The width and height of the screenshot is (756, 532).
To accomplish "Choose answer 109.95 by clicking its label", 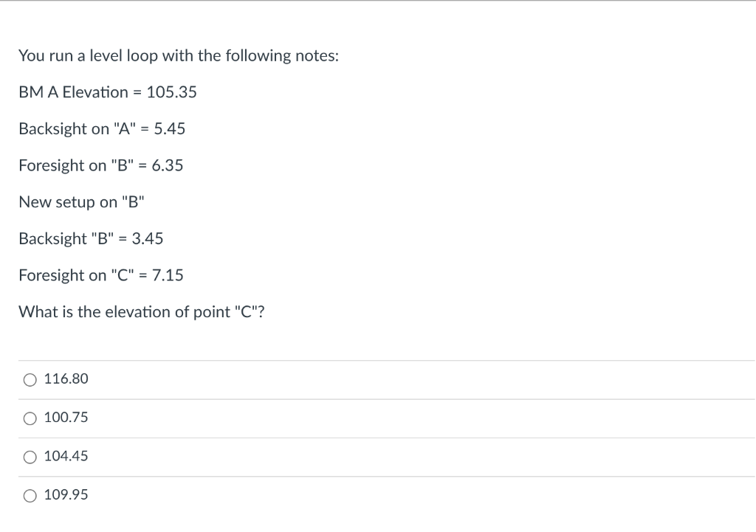I will point(66,494).
